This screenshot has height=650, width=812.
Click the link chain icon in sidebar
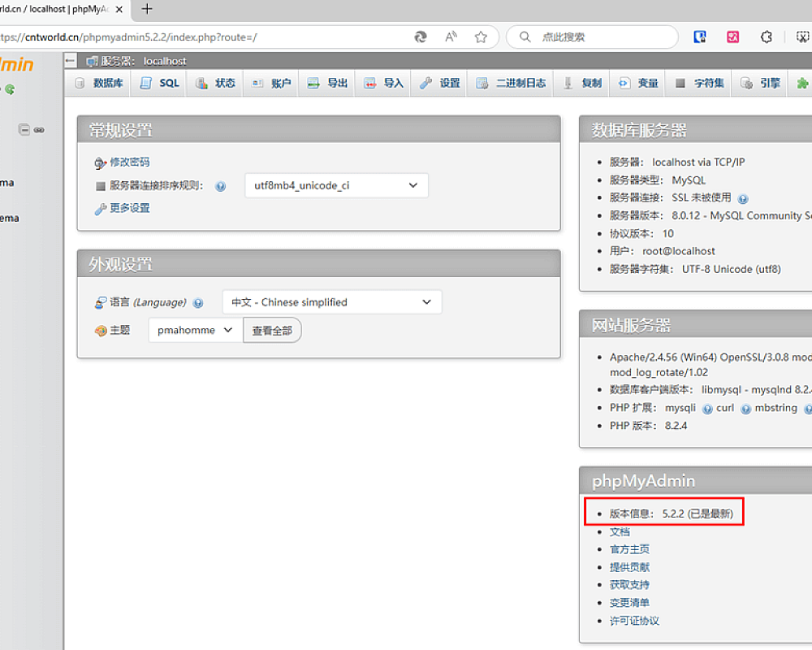coord(39,129)
